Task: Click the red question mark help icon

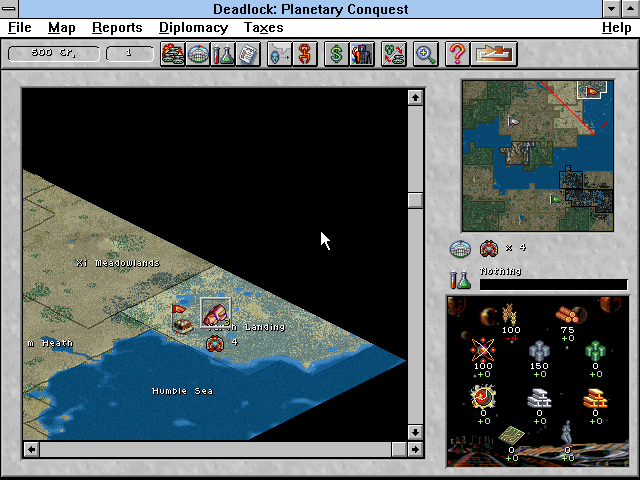Action: click(457, 53)
